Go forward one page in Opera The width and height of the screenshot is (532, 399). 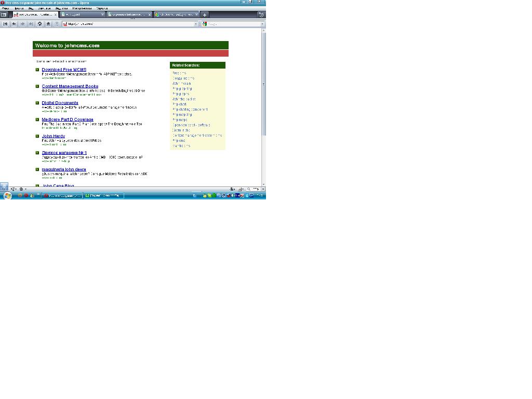[22, 24]
